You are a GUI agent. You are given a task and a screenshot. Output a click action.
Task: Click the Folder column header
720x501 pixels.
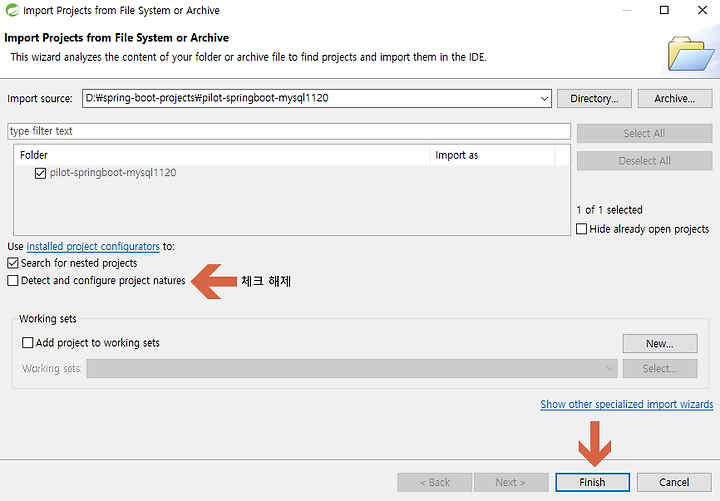(222, 155)
